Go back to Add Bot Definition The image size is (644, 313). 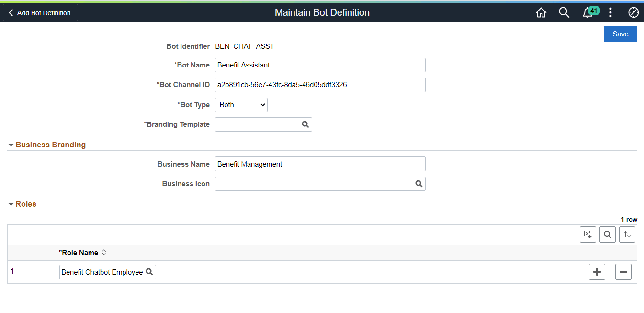point(40,12)
